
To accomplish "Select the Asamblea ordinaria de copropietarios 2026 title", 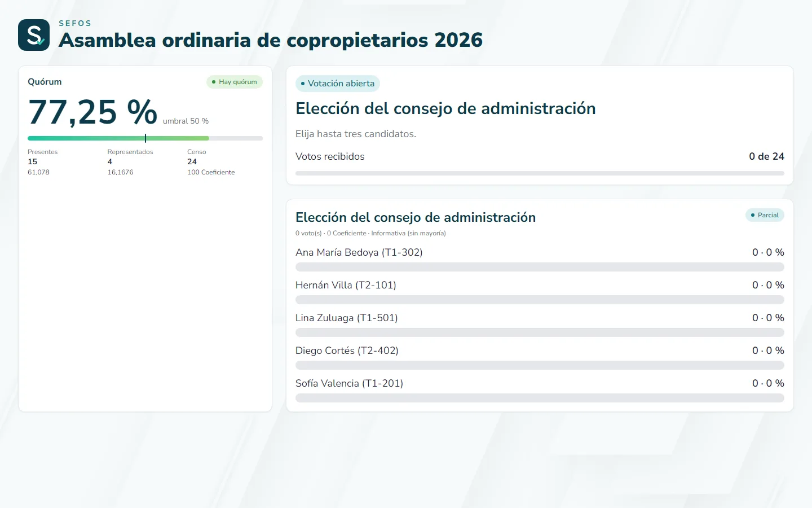I will pyautogui.click(x=271, y=40).
